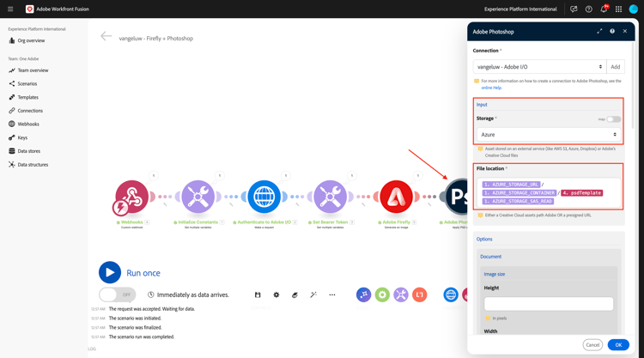Click the File location mapping field
Screen dimensions: 644x358
click(549, 192)
